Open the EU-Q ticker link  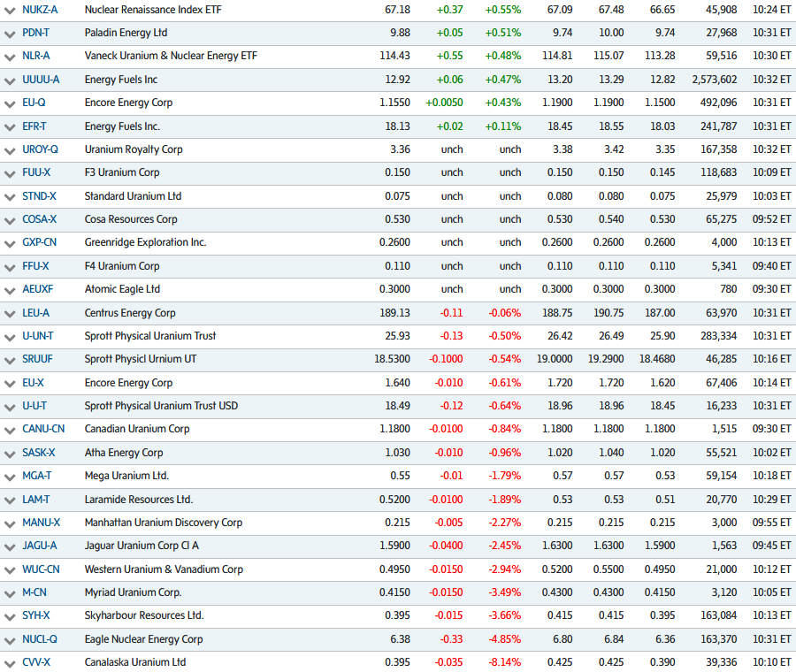(x=34, y=103)
